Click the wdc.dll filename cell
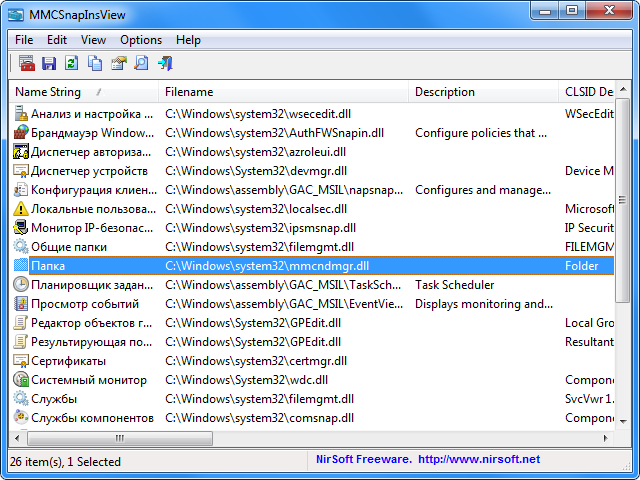Screen dimensions: 640x480 click(x=247, y=380)
